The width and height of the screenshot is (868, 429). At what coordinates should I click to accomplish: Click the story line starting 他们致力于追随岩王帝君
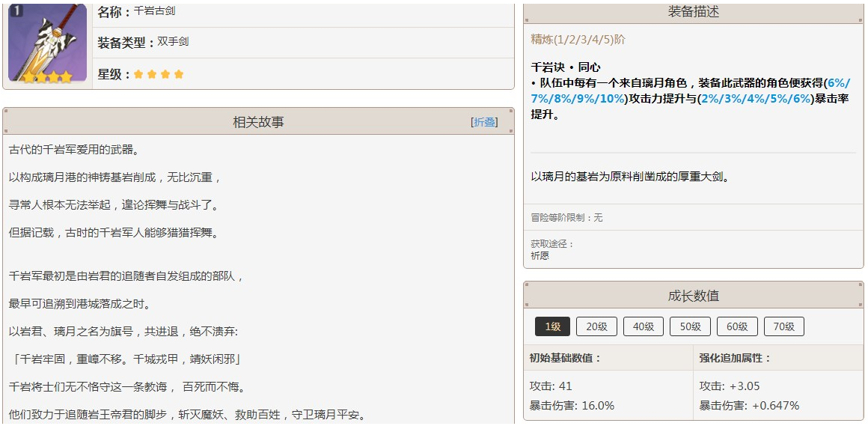click(x=187, y=415)
